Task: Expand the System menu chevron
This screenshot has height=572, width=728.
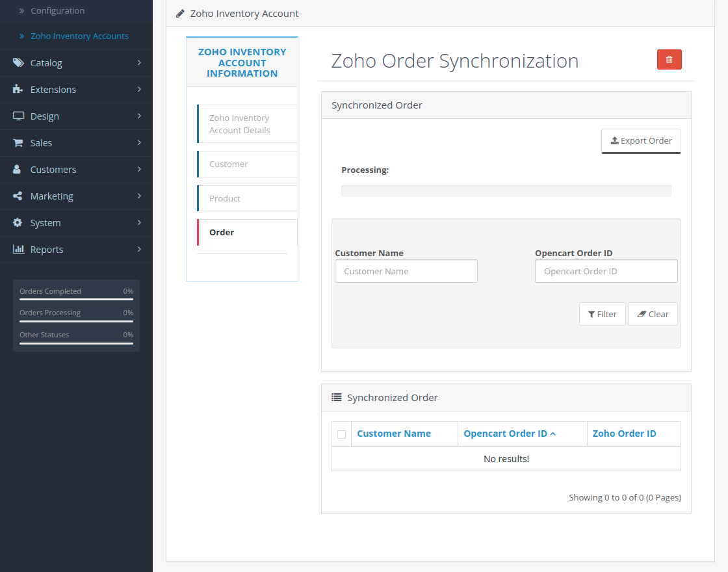Action: pyautogui.click(x=138, y=223)
